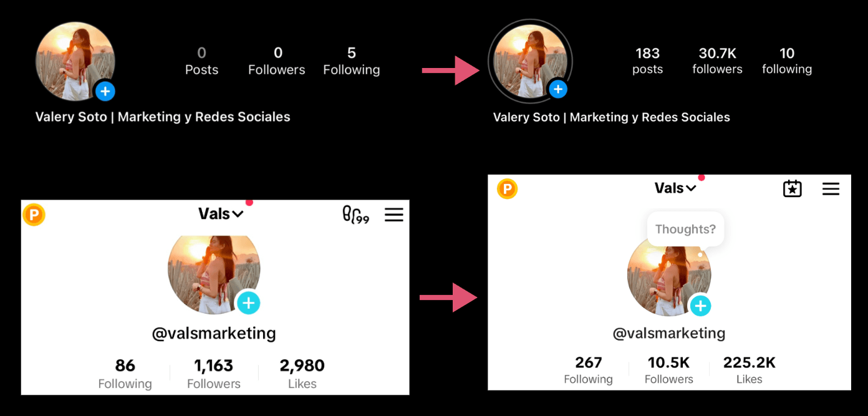Tap teal plus badge on the 1,163 Followers profile

coord(249,303)
